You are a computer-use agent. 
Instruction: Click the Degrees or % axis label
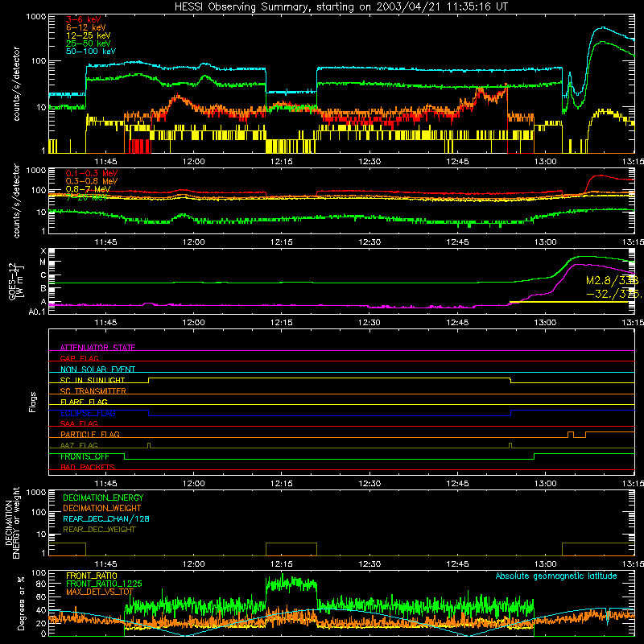coord(21,603)
